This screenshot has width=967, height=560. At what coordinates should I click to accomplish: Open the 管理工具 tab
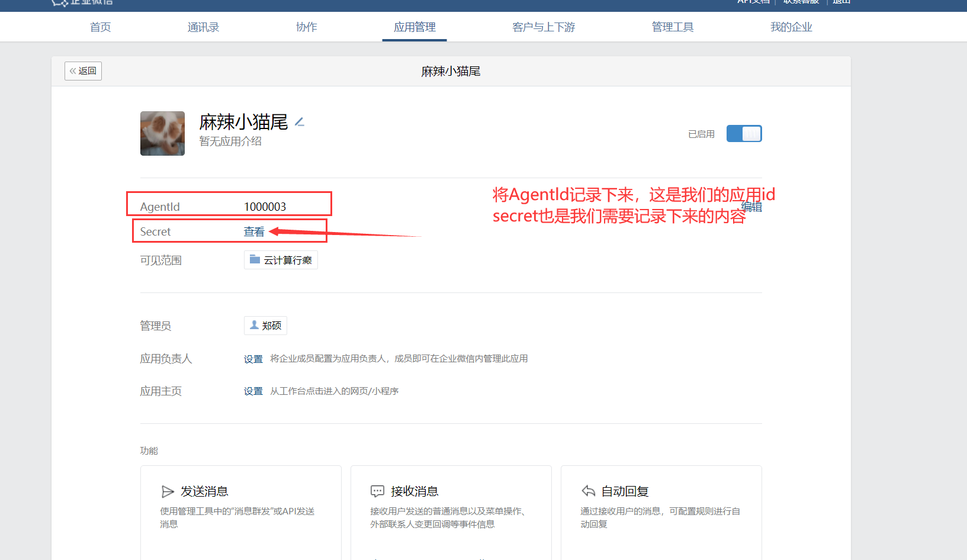[673, 27]
